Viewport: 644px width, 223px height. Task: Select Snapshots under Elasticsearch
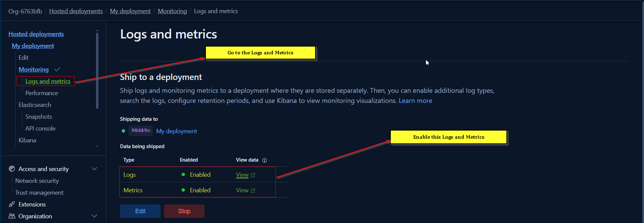[39, 117]
